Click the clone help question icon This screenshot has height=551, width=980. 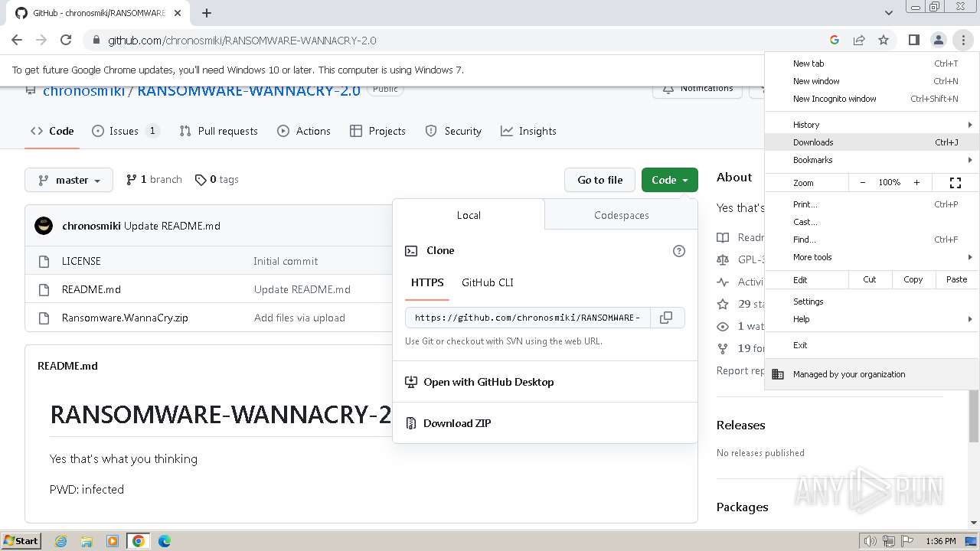(x=678, y=251)
